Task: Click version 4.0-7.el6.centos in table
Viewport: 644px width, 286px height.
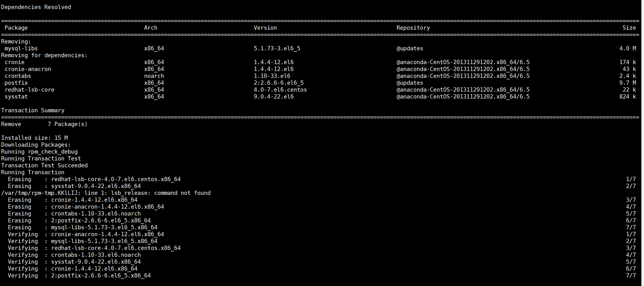Action: point(280,89)
